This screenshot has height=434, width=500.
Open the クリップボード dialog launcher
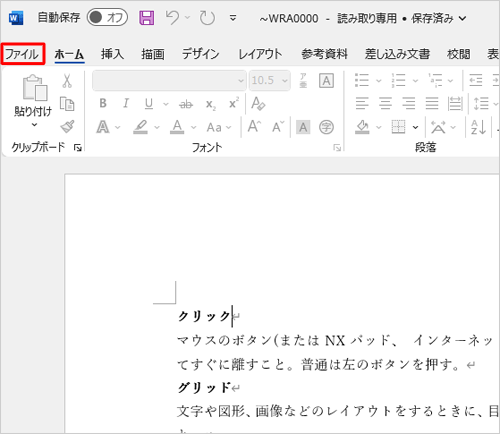(78, 148)
